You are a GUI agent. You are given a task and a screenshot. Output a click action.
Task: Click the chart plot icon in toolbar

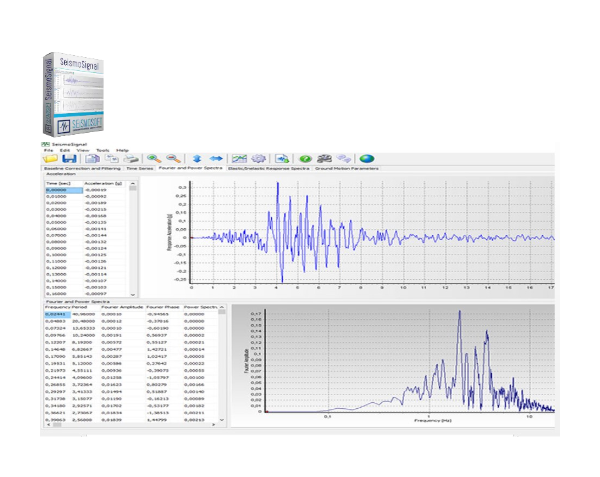(240, 158)
